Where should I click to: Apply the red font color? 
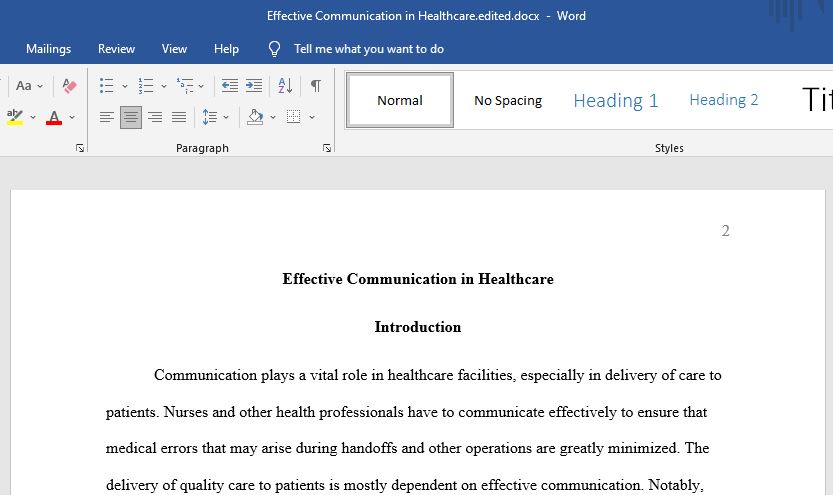click(54, 117)
